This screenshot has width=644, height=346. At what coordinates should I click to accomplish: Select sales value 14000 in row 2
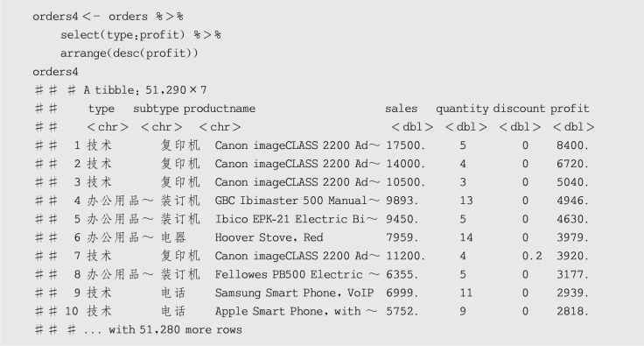pyautogui.click(x=405, y=164)
